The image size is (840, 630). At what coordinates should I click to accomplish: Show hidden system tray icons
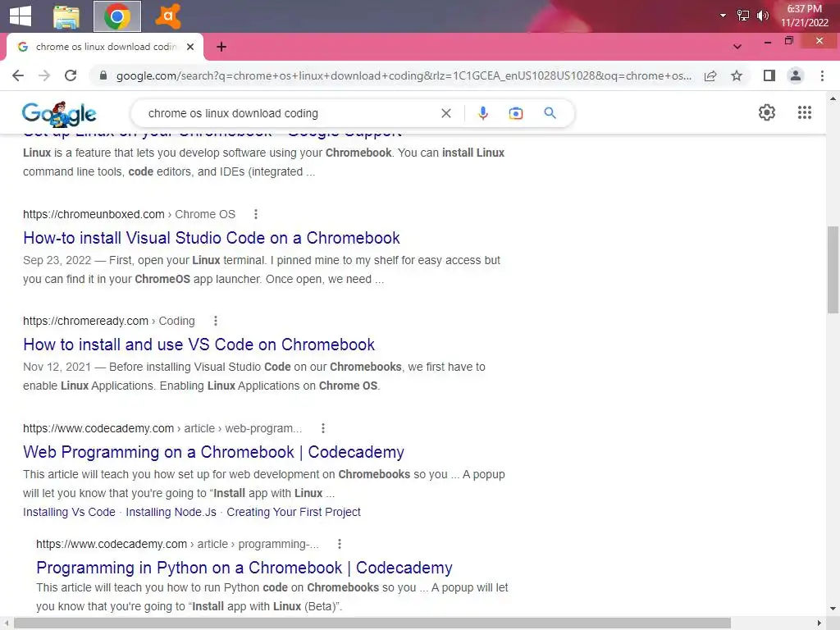tap(724, 16)
